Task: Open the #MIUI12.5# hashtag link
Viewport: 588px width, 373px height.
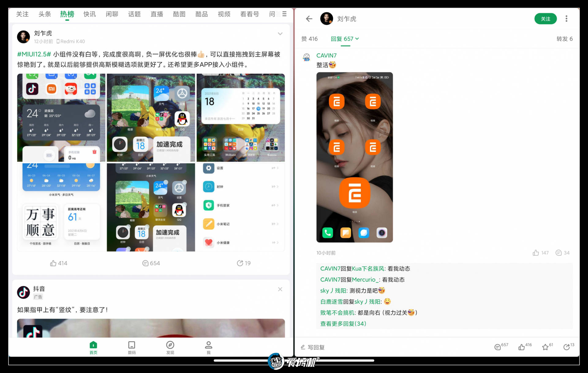Action: coord(34,54)
